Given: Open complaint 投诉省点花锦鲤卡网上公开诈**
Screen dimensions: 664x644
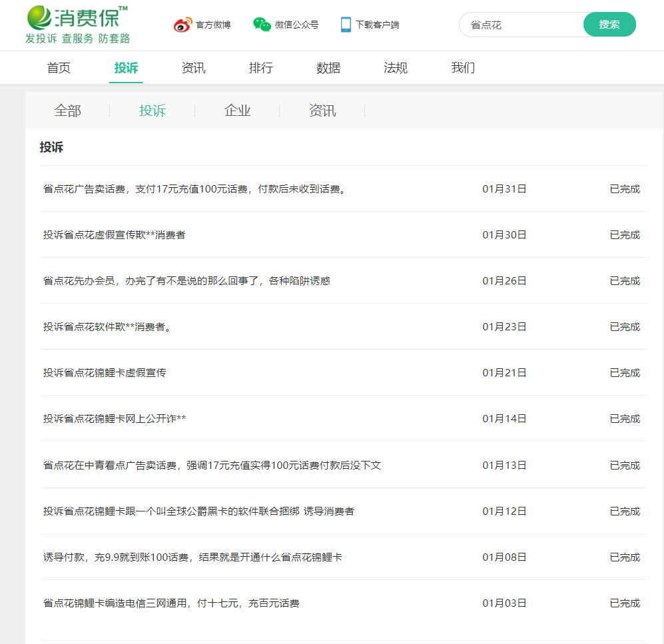Looking at the screenshot, I should [115, 419].
